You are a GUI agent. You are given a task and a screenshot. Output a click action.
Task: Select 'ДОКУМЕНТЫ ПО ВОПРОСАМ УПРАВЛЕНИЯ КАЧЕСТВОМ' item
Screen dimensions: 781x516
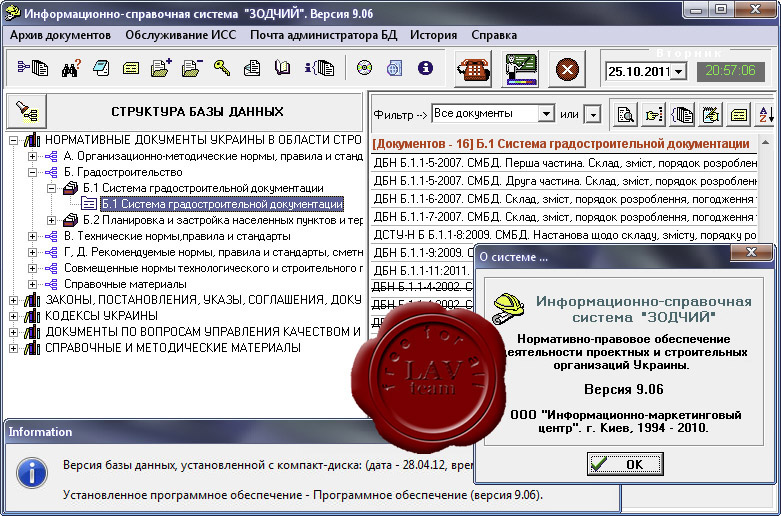[203, 332]
